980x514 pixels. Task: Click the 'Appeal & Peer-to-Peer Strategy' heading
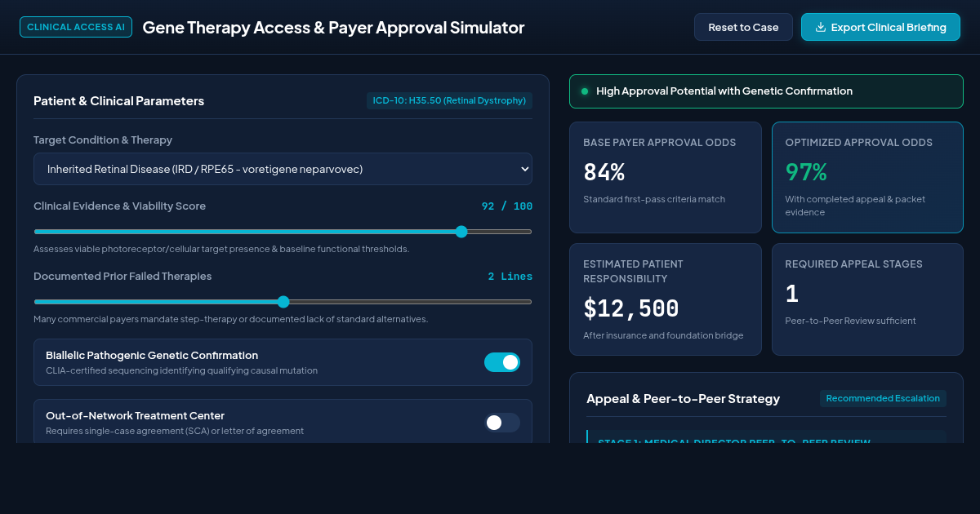[684, 399]
